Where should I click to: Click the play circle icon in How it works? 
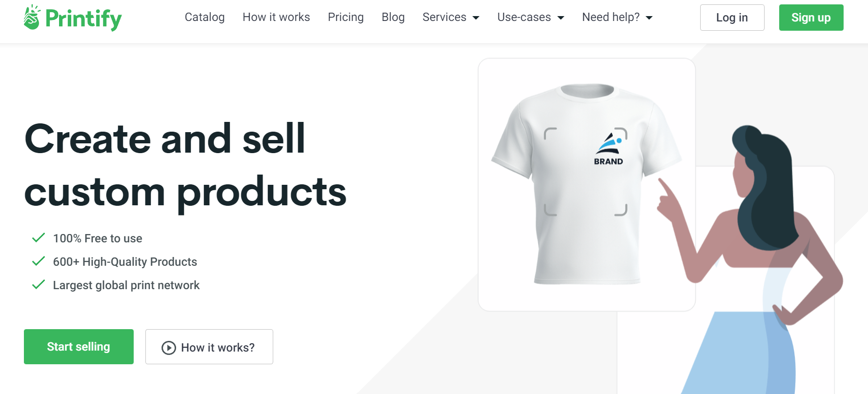pyautogui.click(x=168, y=348)
